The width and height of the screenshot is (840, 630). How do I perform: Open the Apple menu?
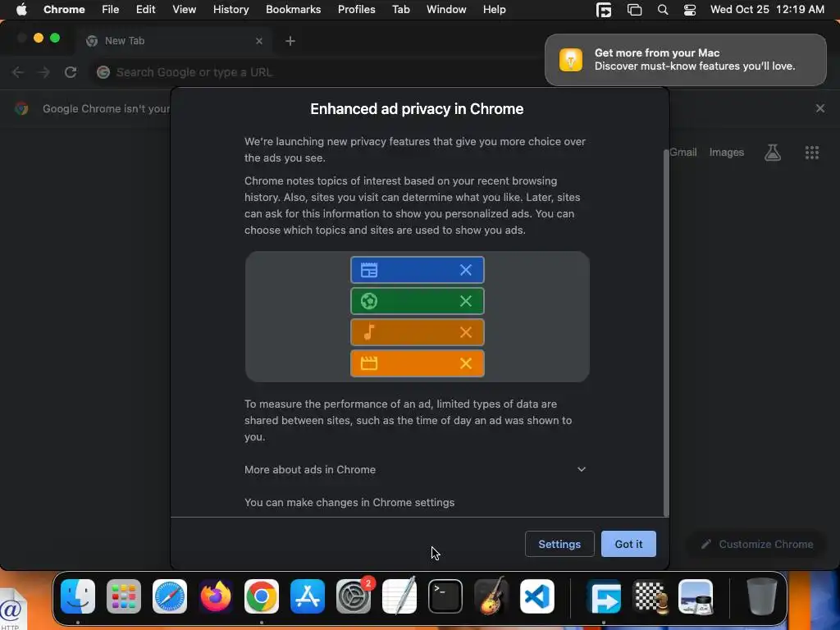(x=21, y=10)
